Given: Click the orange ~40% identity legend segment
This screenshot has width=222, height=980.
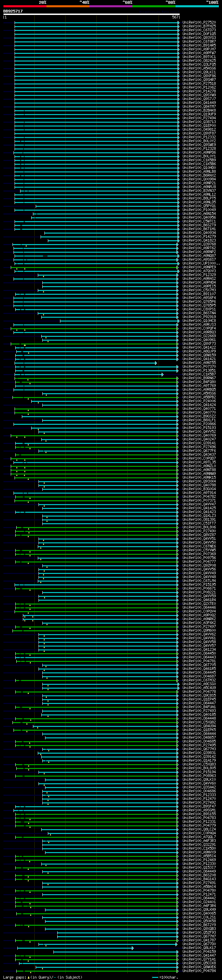Looking at the screenshot, I should tap(68, 6).
